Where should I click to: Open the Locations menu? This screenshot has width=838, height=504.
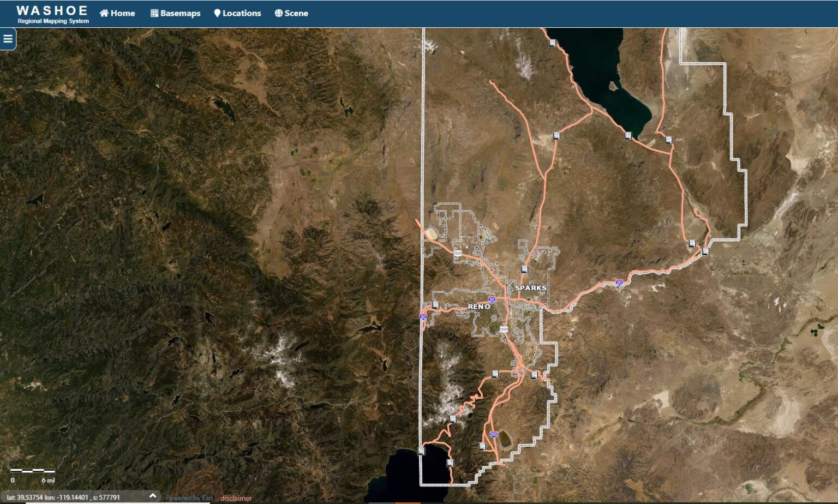(x=237, y=13)
